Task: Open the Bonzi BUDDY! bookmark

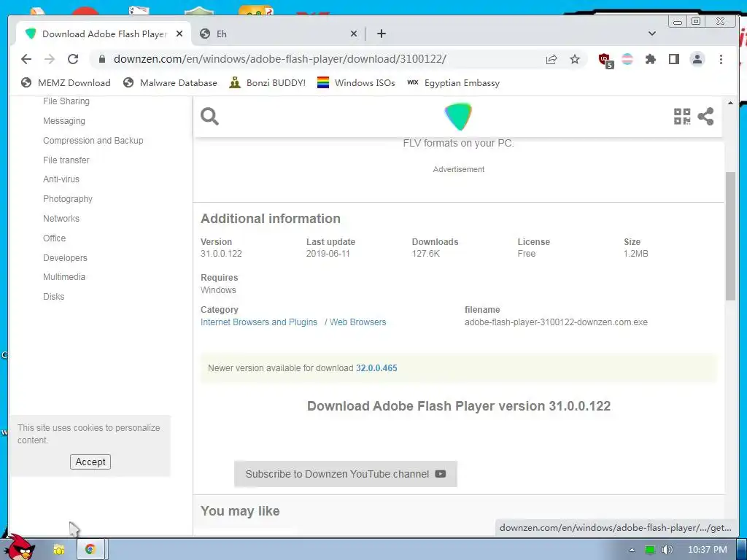Action: tap(267, 83)
